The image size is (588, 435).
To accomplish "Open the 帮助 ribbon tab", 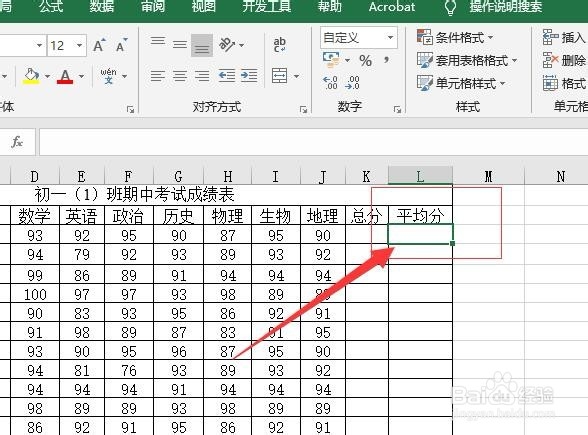I will tap(330, 6).
